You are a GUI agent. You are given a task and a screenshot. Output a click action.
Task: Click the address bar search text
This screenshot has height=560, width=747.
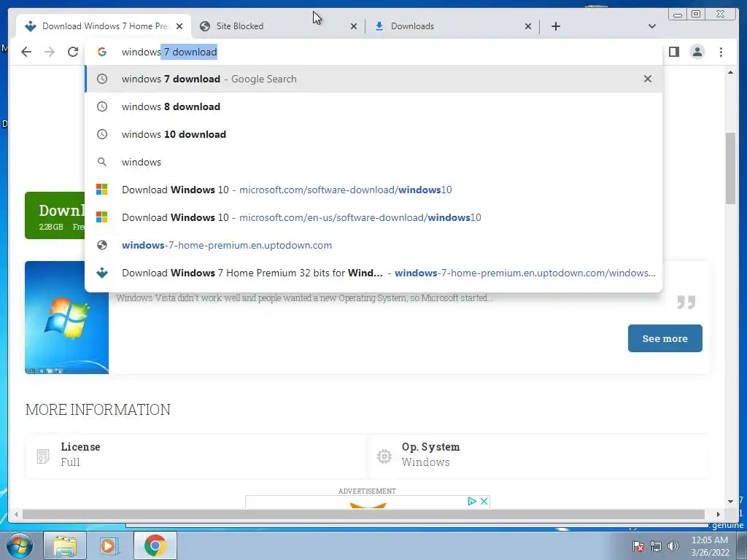[169, 52]
